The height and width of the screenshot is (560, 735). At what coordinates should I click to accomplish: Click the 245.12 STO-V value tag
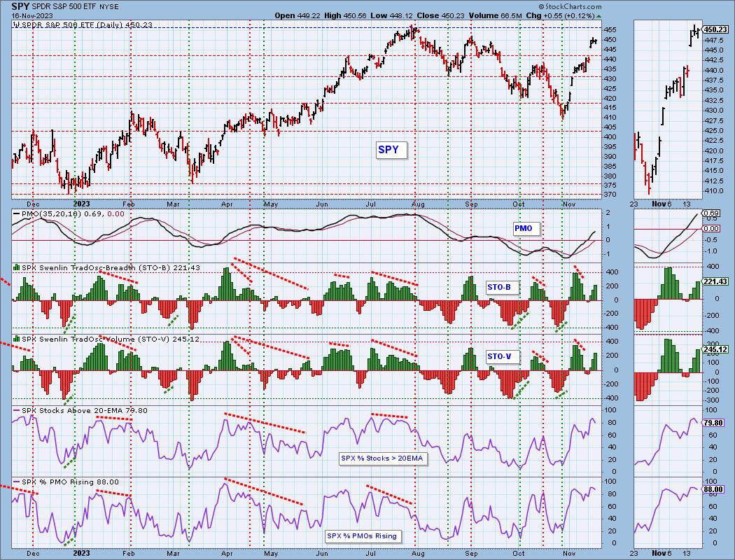[716, 349]
